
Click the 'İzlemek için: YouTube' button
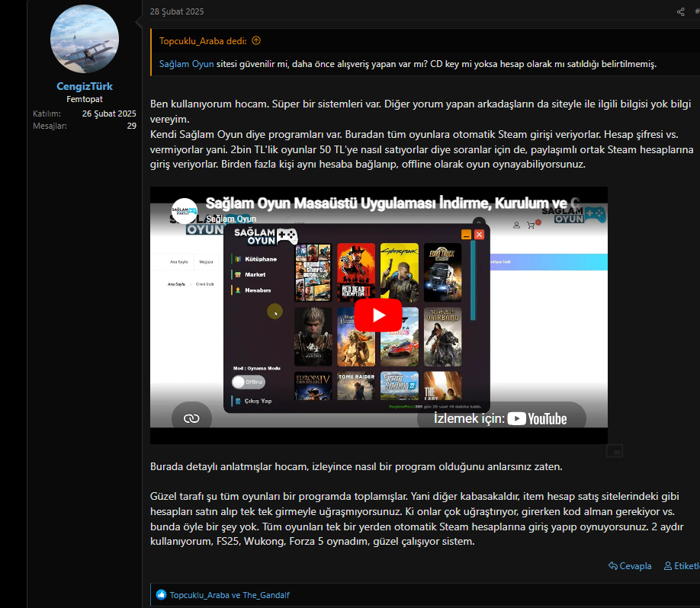pyautogui.click(x=501, y=418)
